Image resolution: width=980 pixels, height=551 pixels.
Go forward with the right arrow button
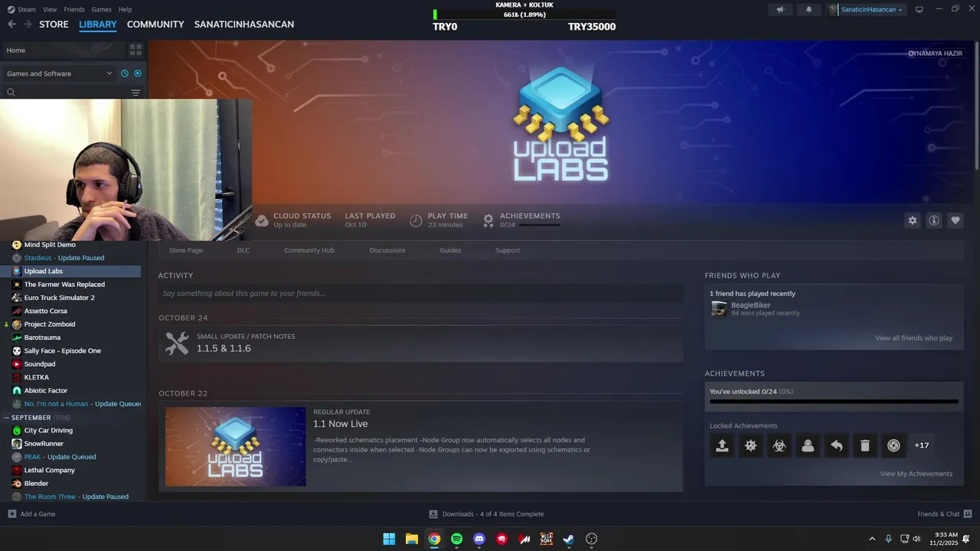(x=28, y=24)
